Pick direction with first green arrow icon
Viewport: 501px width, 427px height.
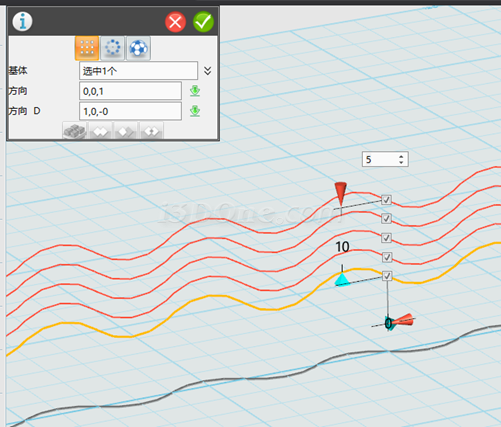coord(195,91)
